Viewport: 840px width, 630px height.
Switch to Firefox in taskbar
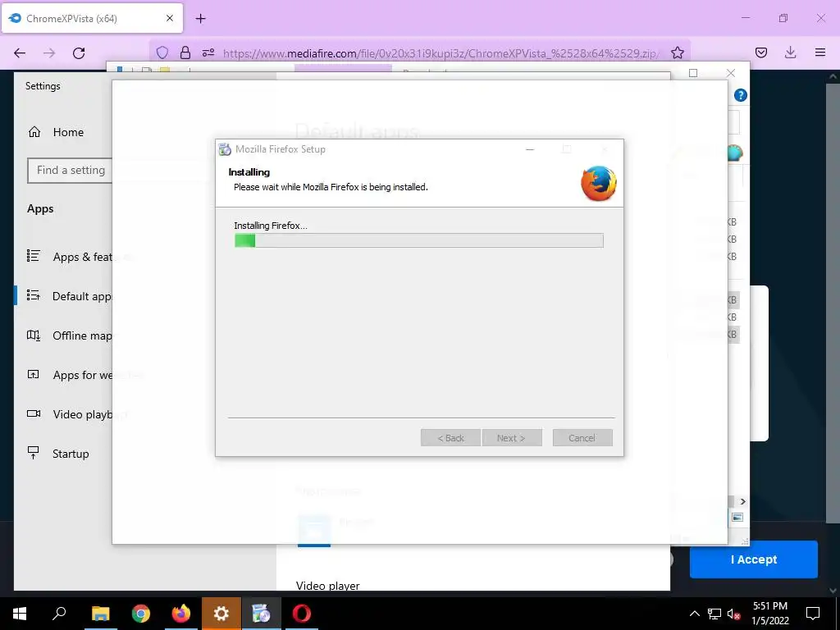click(181, 614)
